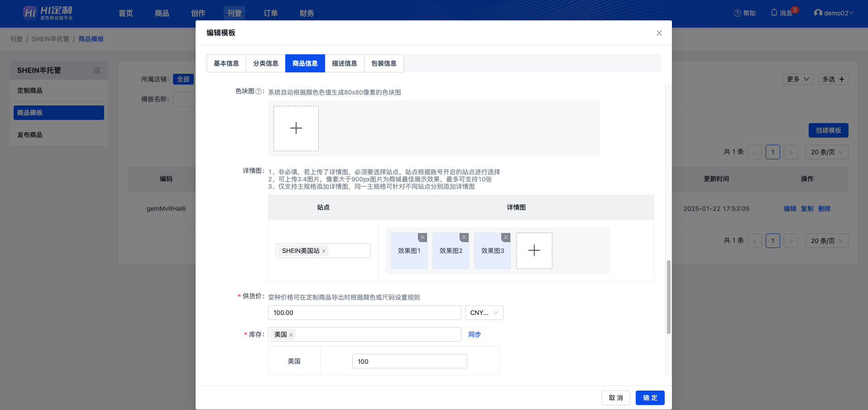Remove 效果图2 via its X icon
The width and height of the screenshot is (868, 410).
(x=464, y=237)
